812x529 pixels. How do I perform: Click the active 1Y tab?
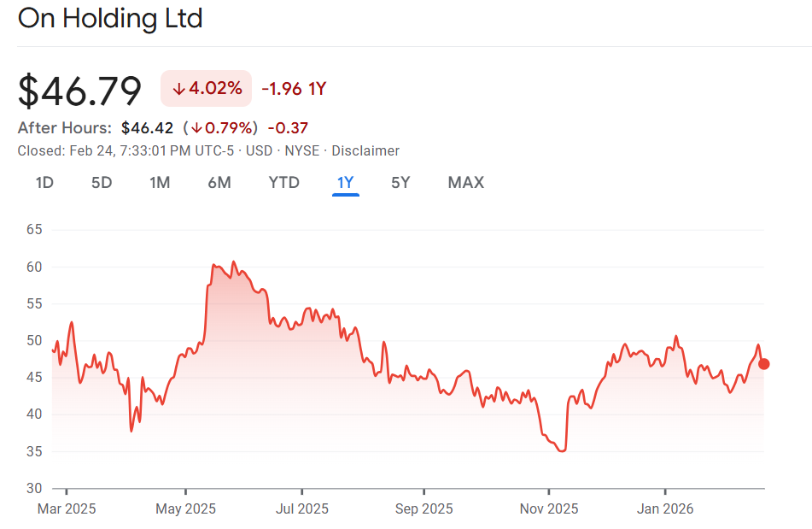point(346,182)
